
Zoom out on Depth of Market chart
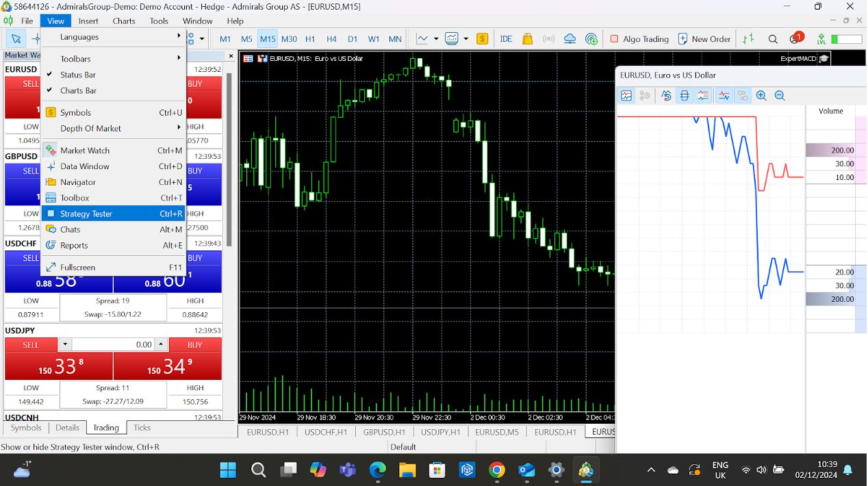coord(780,96)
